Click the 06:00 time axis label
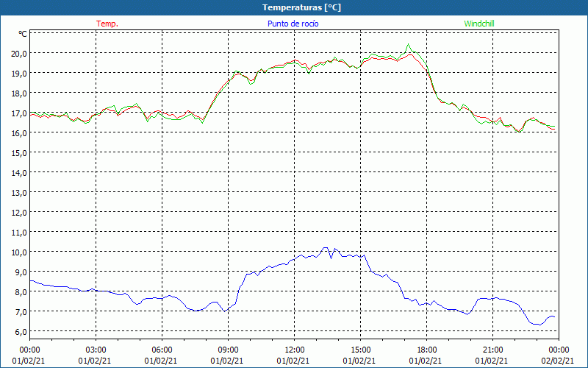Viewport: 588px width, 368px height. coord(162,350)
